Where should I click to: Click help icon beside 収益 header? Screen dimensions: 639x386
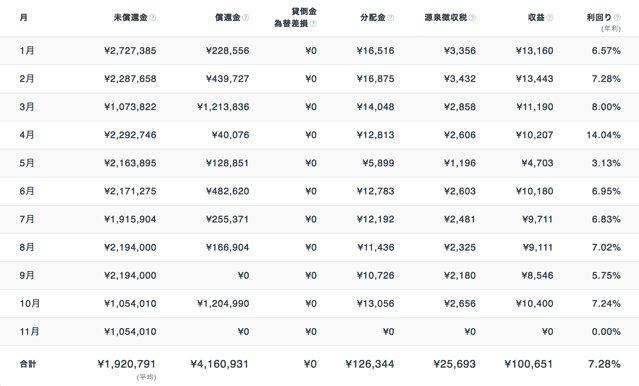click(x=550, y=18)
